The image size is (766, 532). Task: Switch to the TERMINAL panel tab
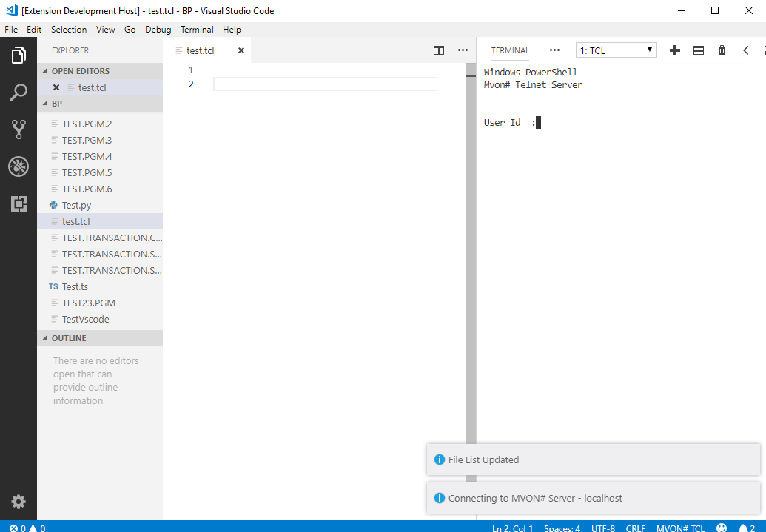510,50
